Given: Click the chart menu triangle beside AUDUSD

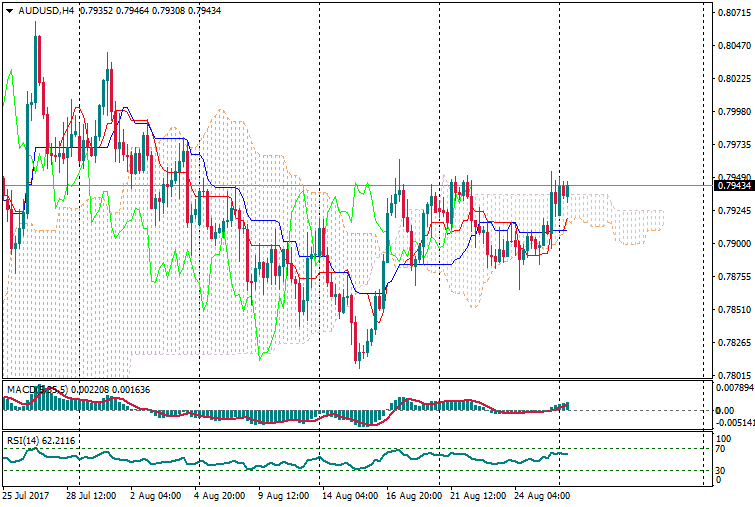Looking at the screenshot, I should pyautogui.click(x=9, y=11).
